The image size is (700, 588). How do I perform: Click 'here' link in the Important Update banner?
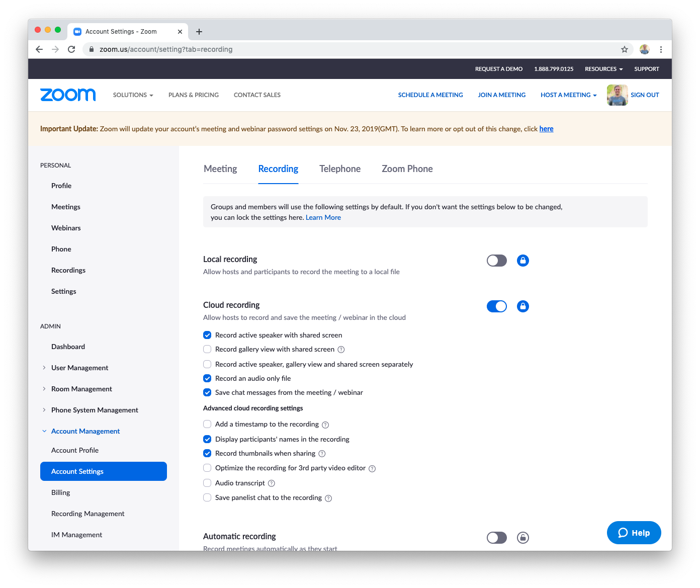pyautogui.click(x=546, y=129)
